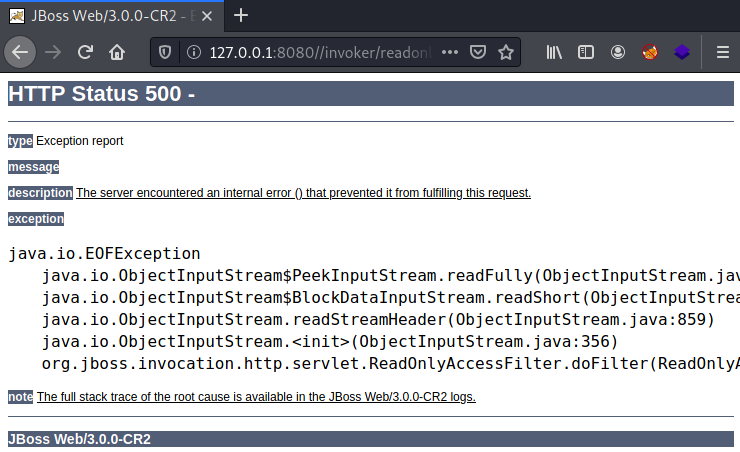Click the ReadOnlyAccessFilter.doFilter stack line
The image size is (740, 452).
pos(391,363)
